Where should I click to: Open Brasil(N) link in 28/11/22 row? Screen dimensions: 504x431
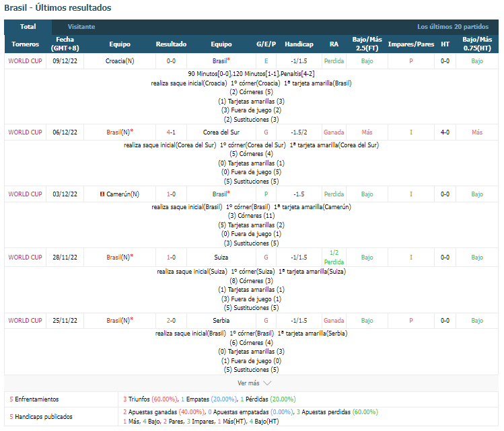[x=118, y=258]
